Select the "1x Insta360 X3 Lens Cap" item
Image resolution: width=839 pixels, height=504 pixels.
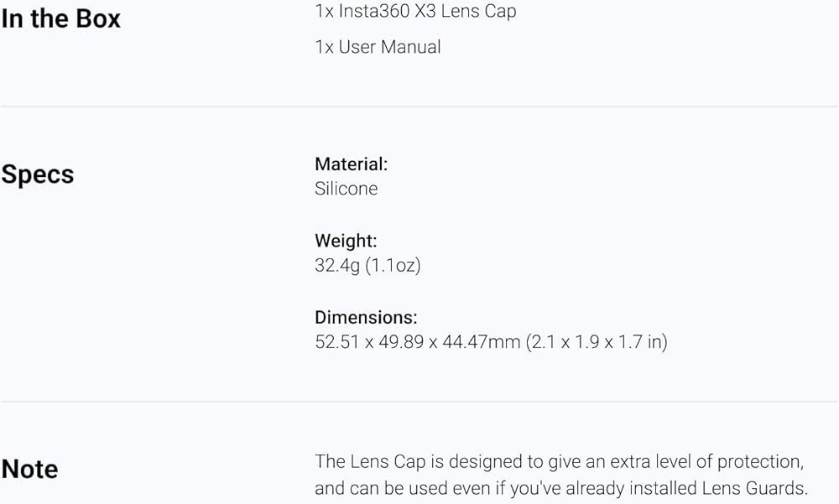click(x=415, y=12)
